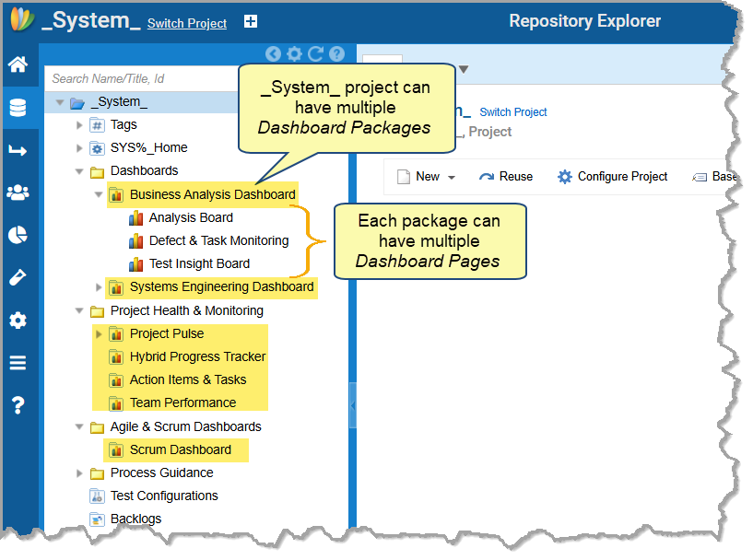The height and width of the screenshot is (560, 753).
Task: Open the Home icon in sidebar
Action: (x=18, y=64)
